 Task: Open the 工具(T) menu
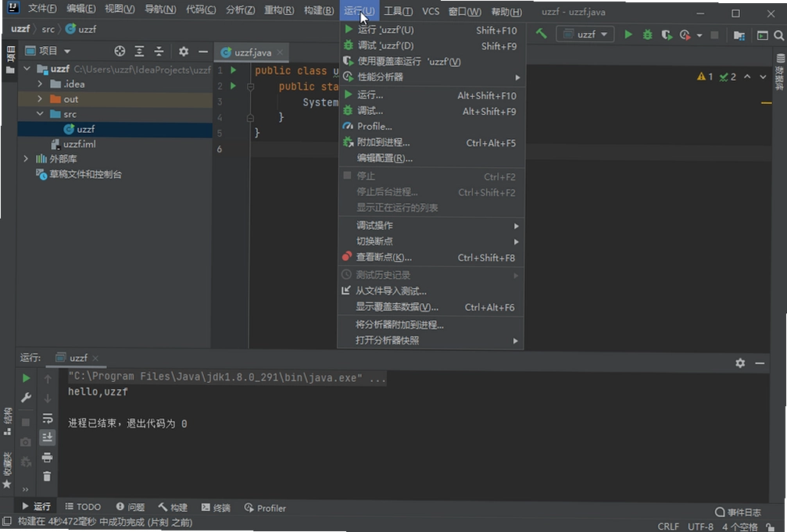pos(398,10)
